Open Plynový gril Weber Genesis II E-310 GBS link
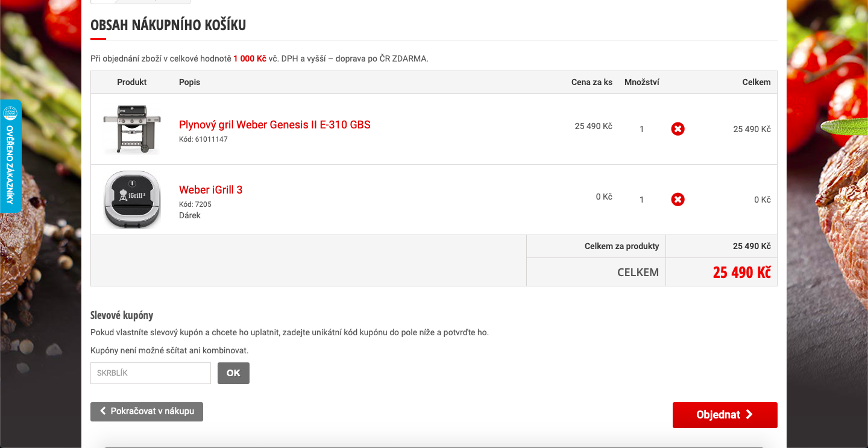 click(x=275, y=125)
